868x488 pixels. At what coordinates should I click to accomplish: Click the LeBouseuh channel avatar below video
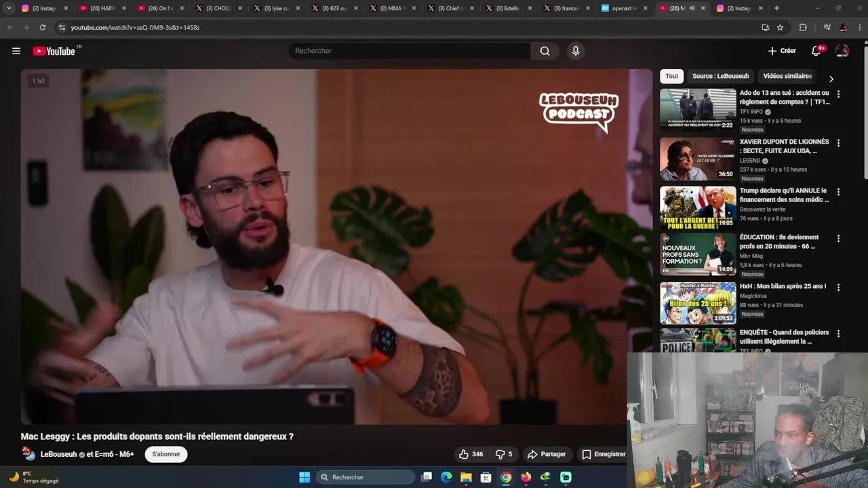[x=28, y=453]
